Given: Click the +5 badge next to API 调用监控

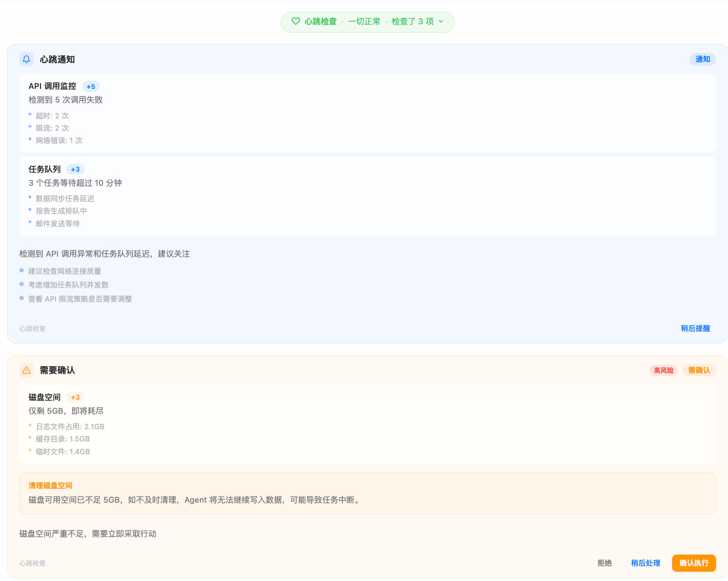Looking at the screenshot, I should (x=91, y=87).
